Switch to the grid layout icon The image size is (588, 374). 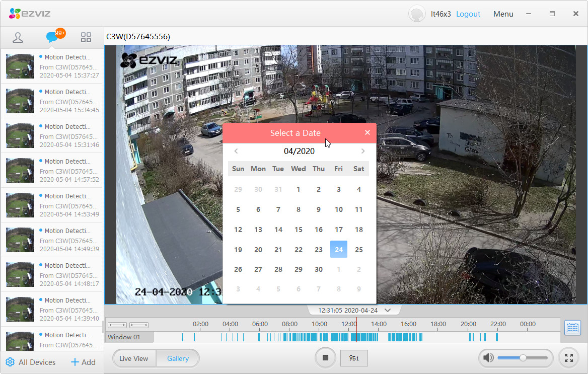86,37
